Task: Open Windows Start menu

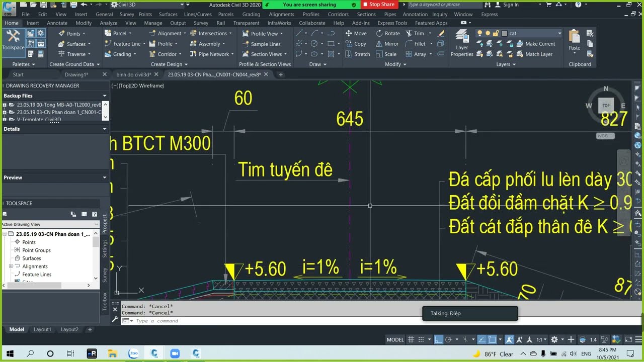Action: pyautogui.click(x=10, y=353)
